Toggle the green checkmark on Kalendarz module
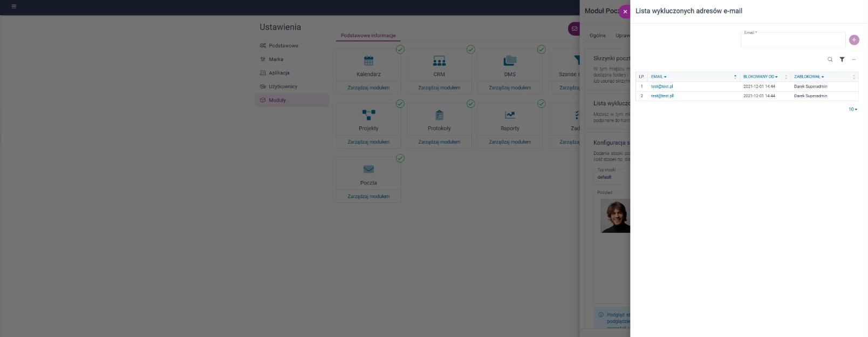The width and height of the screenshot is (868, 337). (x=400, y=49)
